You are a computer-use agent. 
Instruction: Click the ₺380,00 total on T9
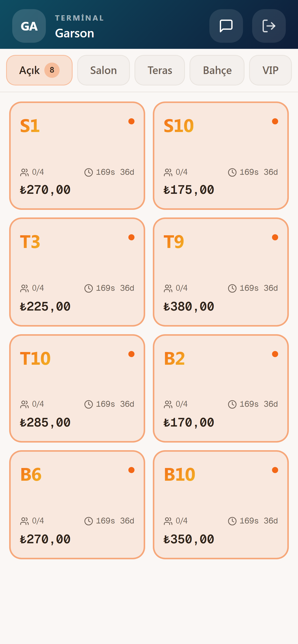pyautogui.click(x=189, y=306)
